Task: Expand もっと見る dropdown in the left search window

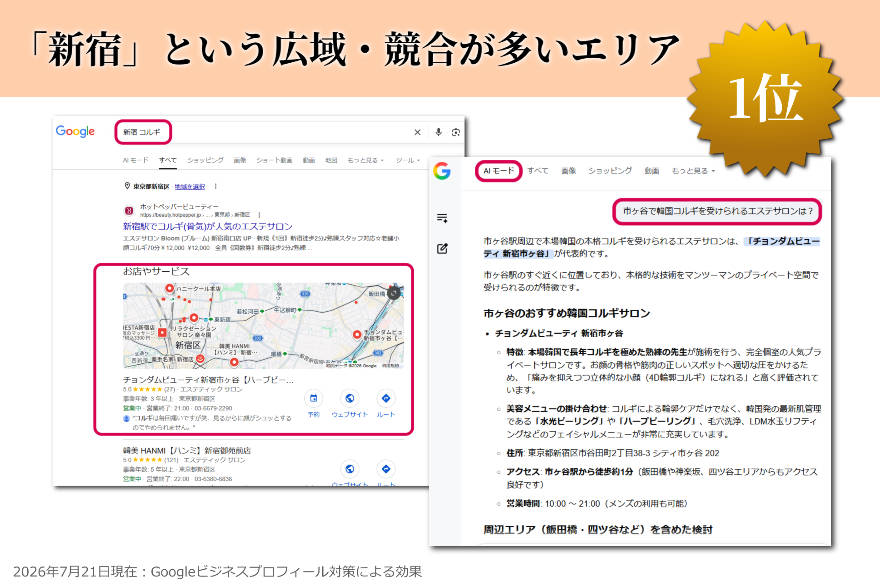Action: pyautogui.click(x=365, y=160)
